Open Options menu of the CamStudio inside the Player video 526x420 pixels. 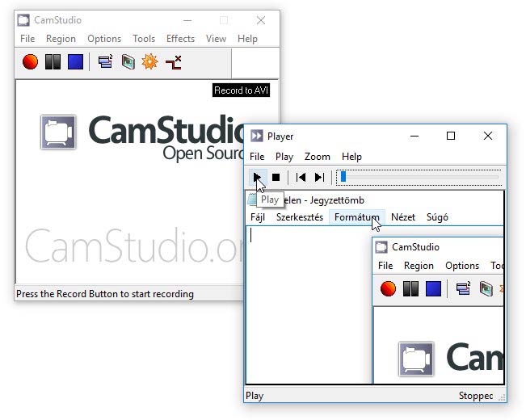pos(462,266)
